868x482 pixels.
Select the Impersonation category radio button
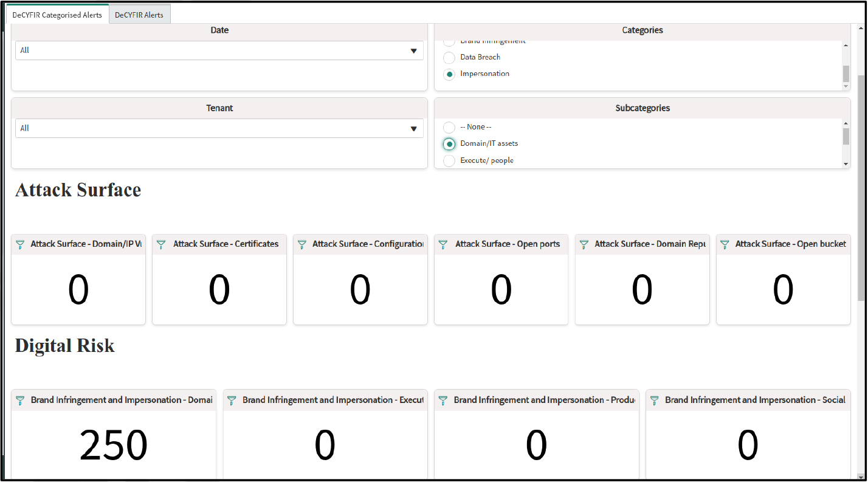[449, 74]
